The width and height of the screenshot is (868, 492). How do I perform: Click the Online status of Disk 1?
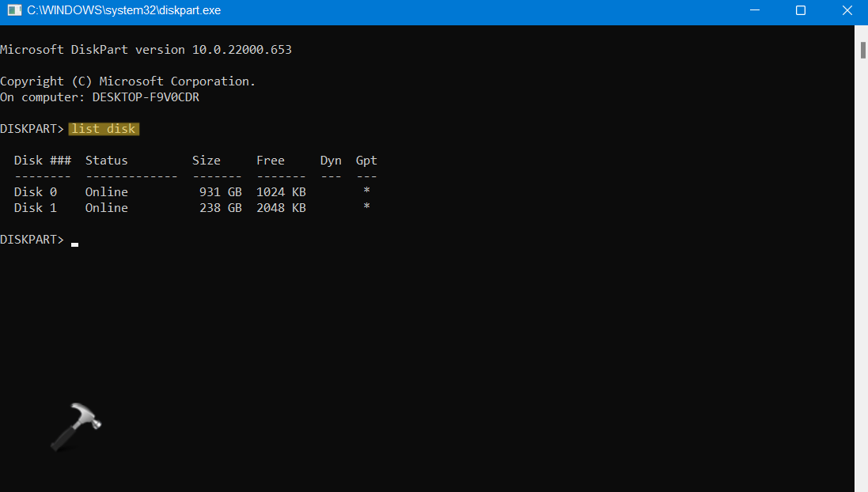106,208
